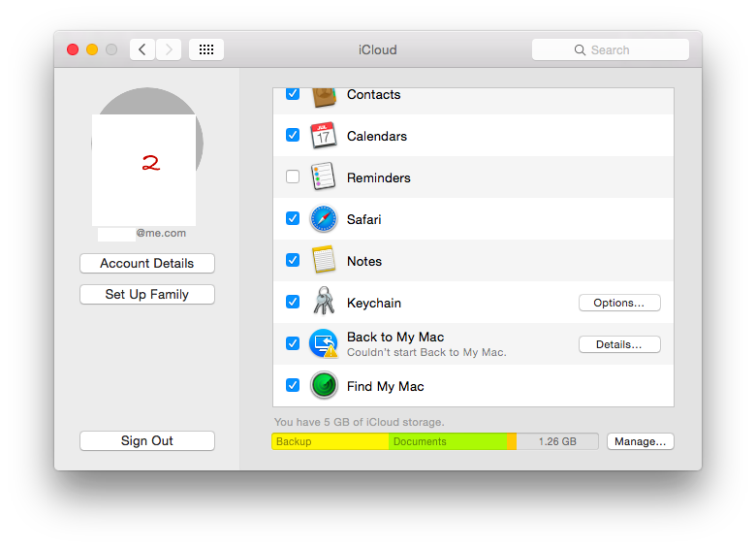Focus the Search field

[x=611, y=49]
